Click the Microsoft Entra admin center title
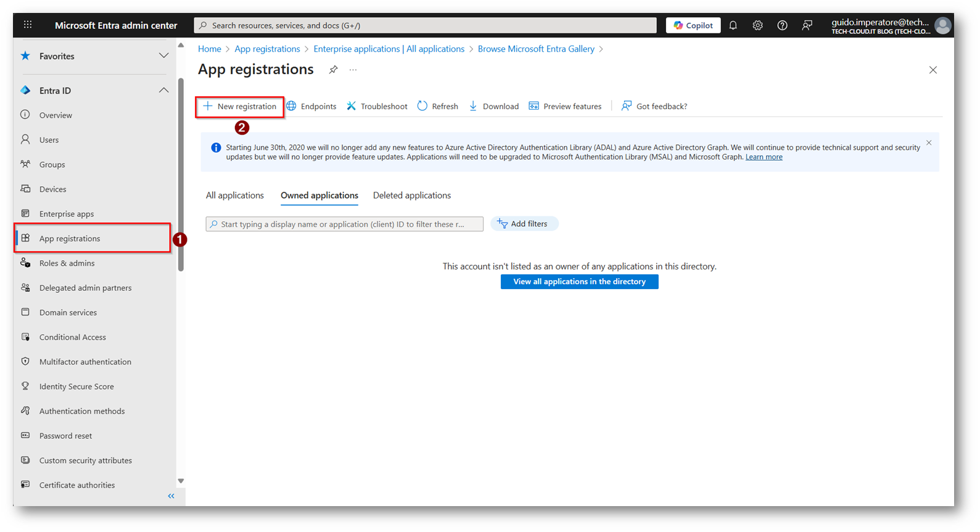This screenshot has height=532, width=980. point(116,25)
